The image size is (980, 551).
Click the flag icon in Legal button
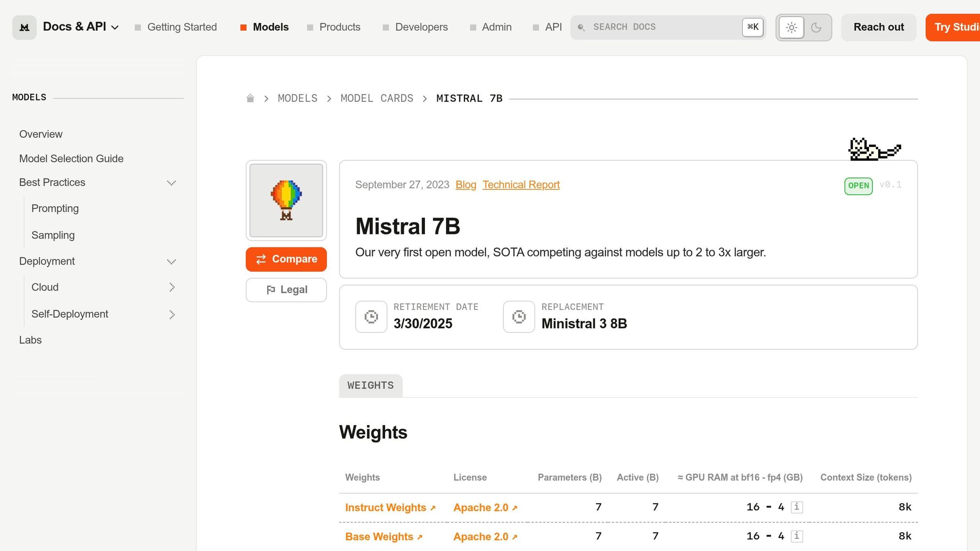click(x=271, y=290)
